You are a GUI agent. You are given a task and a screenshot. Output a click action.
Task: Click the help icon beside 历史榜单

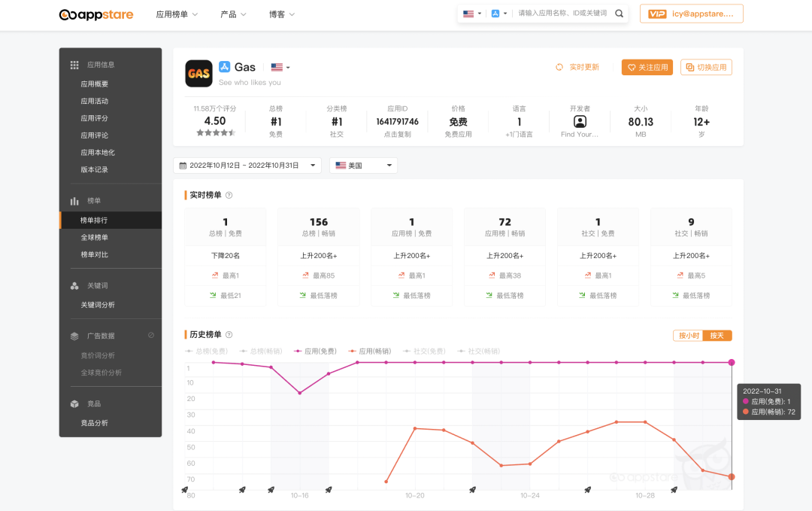[x=229, y=334]
